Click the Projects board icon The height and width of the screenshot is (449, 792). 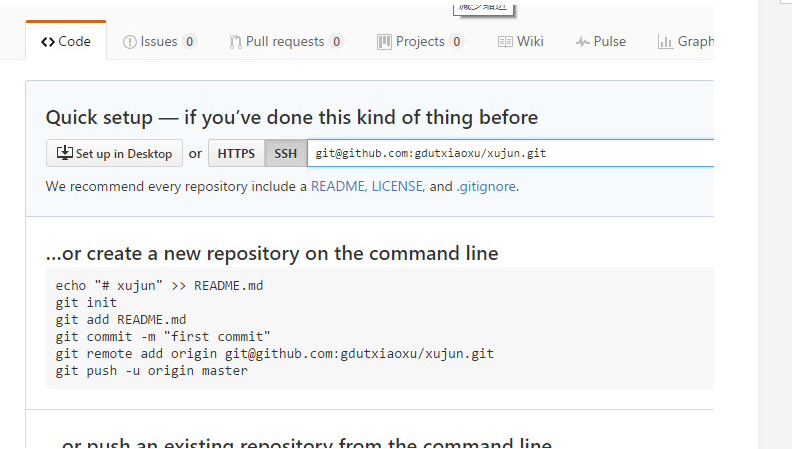(x=384, y=42)
